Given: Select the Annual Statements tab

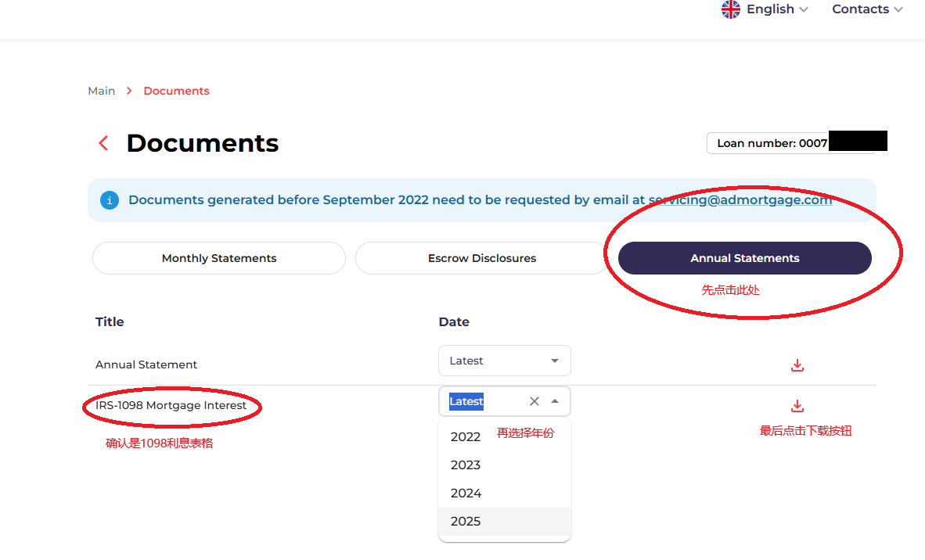Looking at the screenshot, I should 744,258.
